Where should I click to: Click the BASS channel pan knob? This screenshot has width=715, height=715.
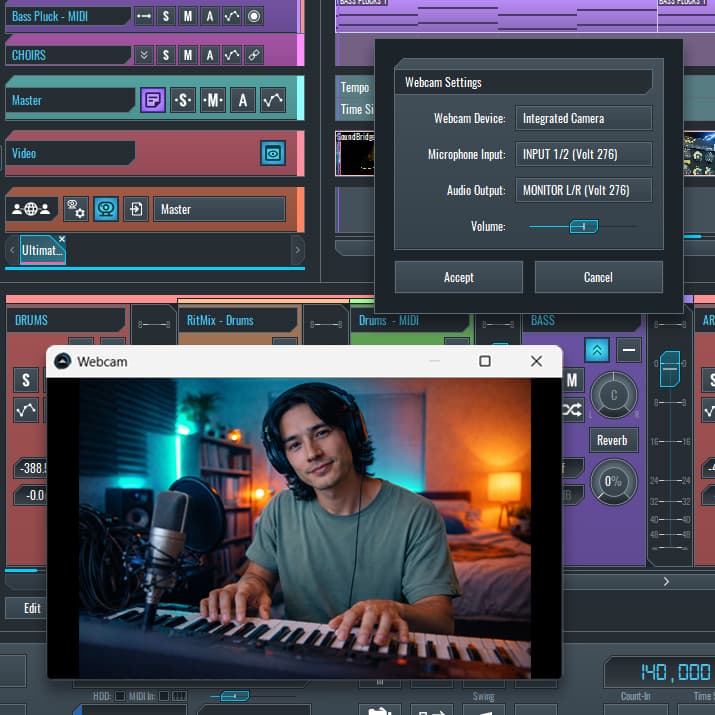click(614, 395)
